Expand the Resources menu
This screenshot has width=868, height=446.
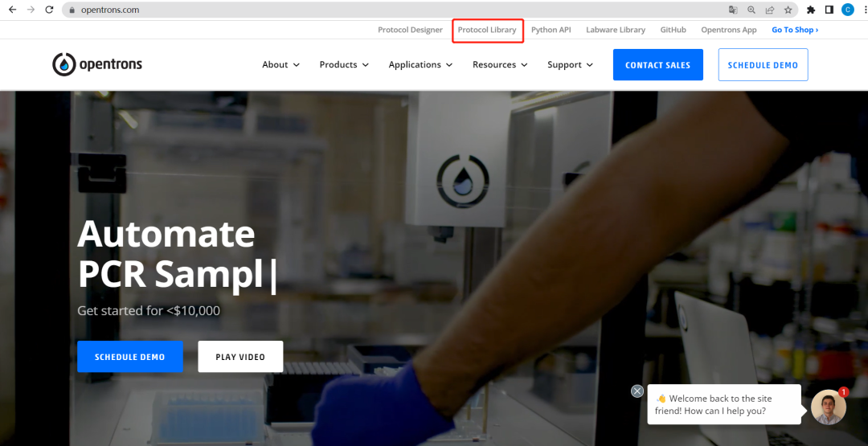pos(500,65)
